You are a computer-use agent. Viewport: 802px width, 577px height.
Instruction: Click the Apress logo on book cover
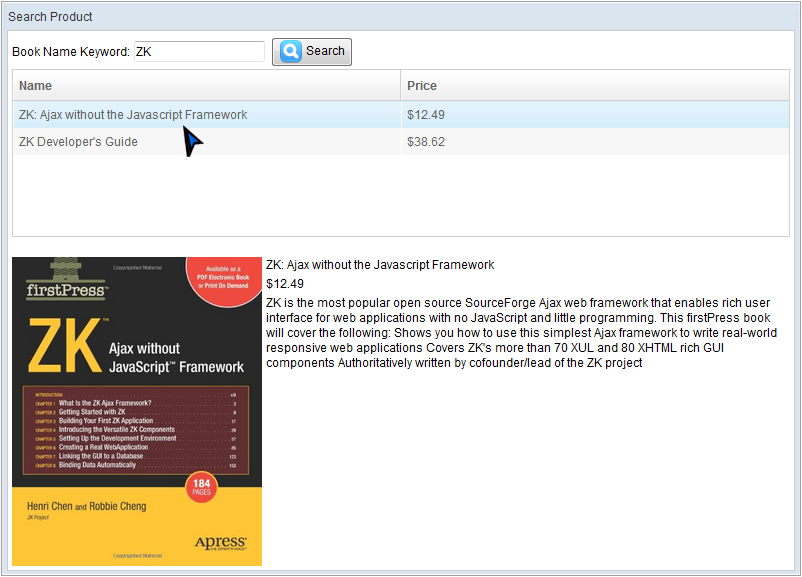tap(219, 543)
